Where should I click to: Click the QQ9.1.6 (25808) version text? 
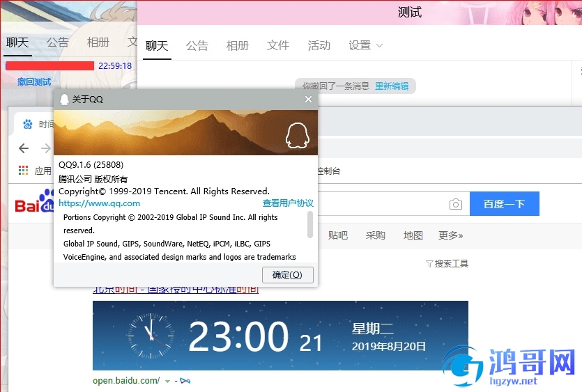[91, 164]
